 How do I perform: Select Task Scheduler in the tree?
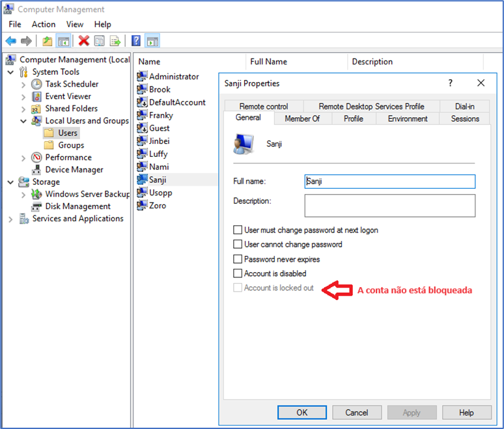pyautogui.click(x=72, y=84)
